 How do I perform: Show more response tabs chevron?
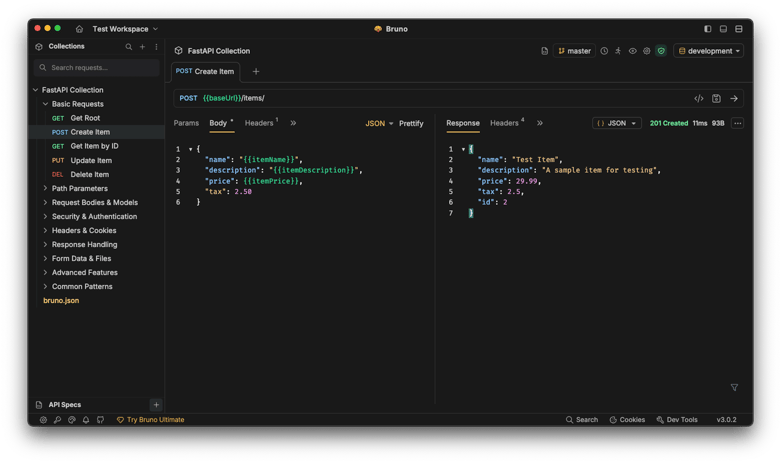click(x=539, y=123)
